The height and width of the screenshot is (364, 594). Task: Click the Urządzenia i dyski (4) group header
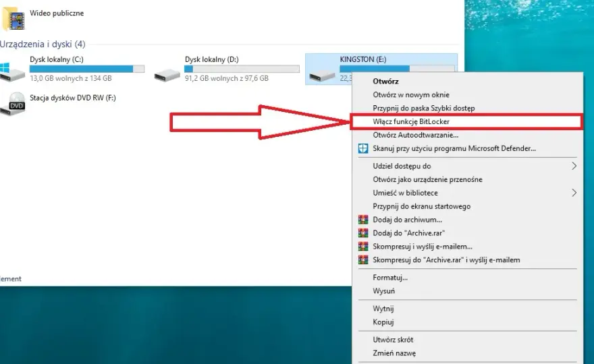pyautogui.click(x=43, y=44)
